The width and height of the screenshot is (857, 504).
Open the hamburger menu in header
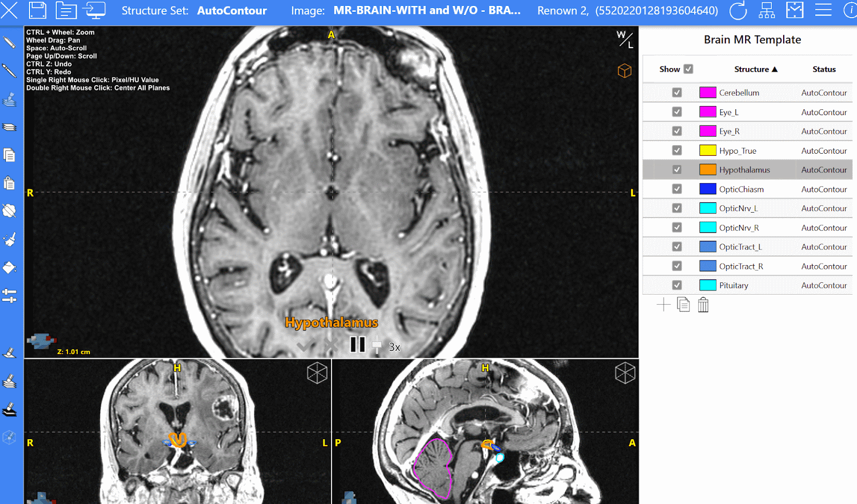(x=823, y=10)
